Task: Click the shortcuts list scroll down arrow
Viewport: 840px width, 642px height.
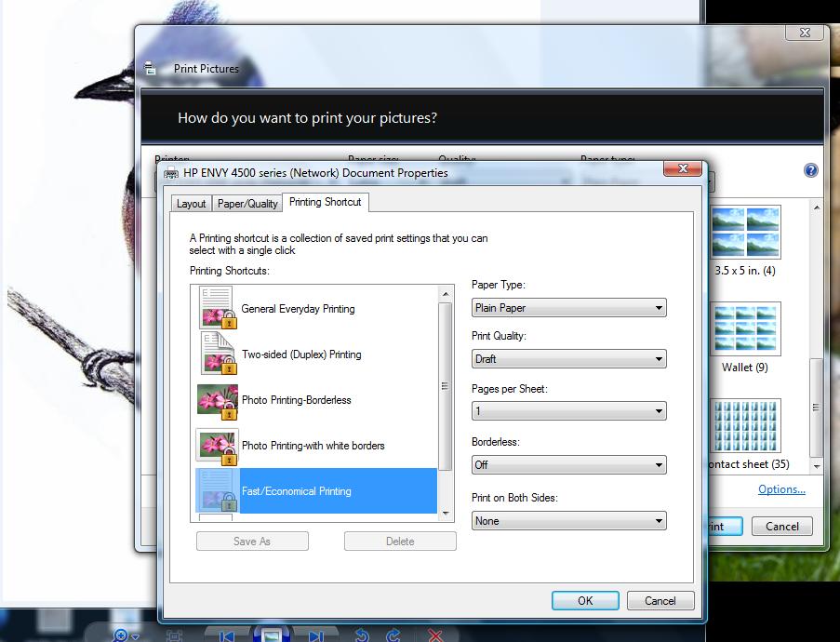Action: pos(446,514)
